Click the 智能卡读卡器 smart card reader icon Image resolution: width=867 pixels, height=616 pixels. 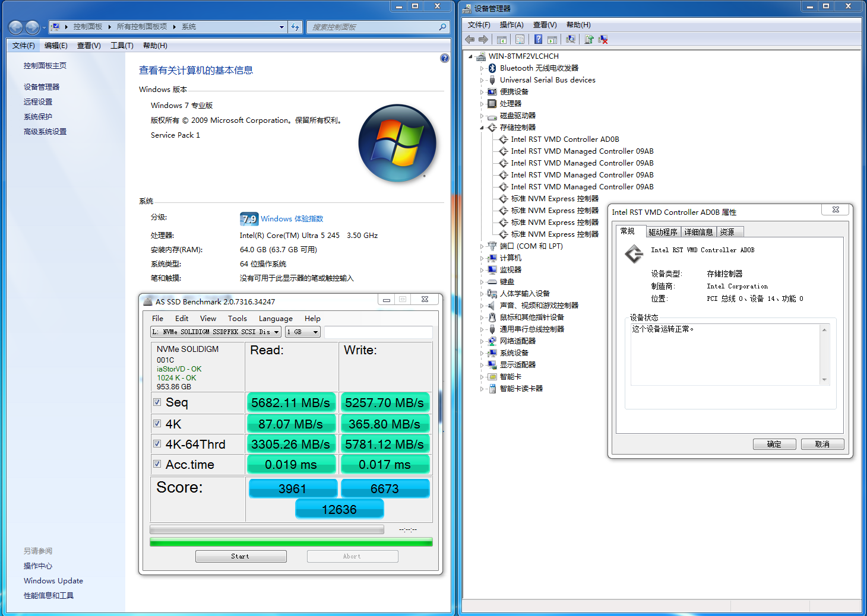tap(492, 389)
